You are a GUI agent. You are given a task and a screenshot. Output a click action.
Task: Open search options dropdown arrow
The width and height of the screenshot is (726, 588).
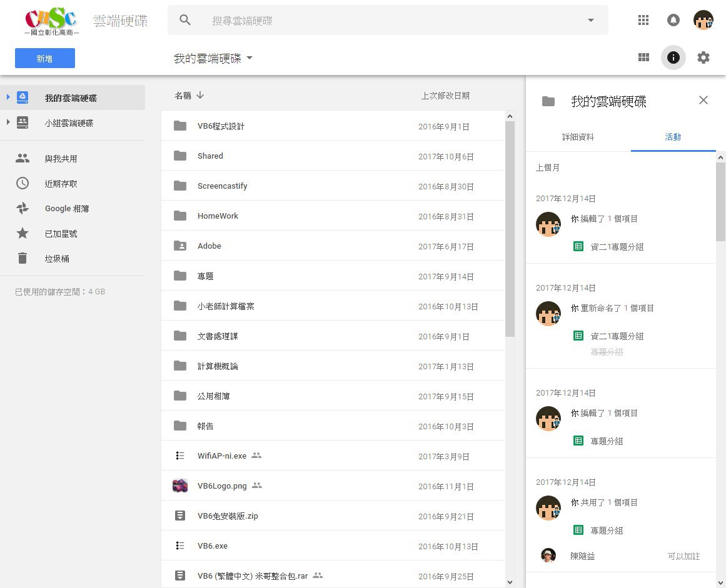tap(591, 21)
